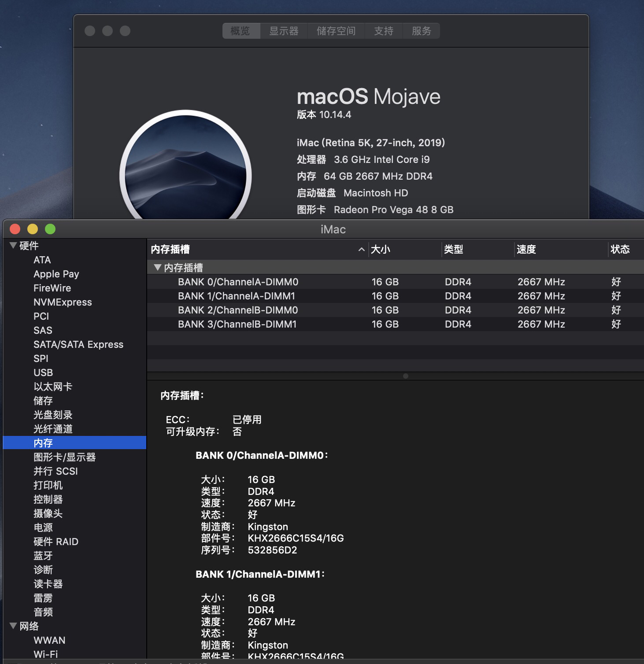
Task: Select SPI in the sidebar
Action: tap(41, 358)
